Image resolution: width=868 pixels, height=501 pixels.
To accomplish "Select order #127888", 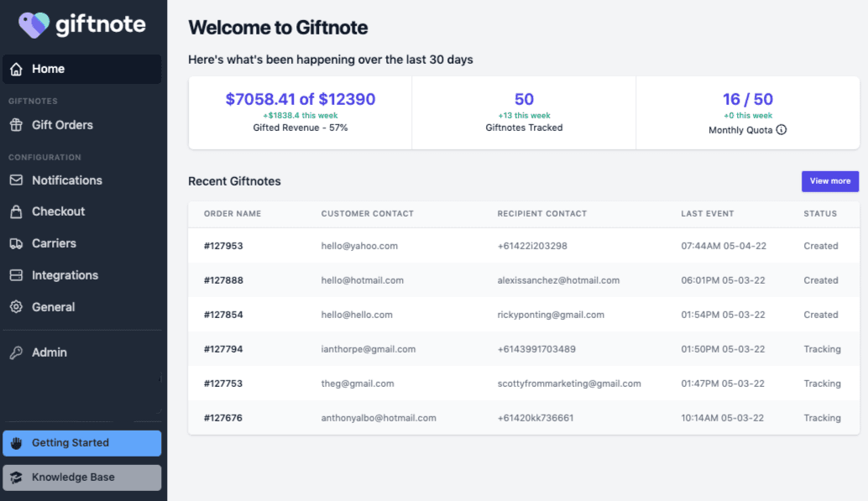I will pos(223,280).
